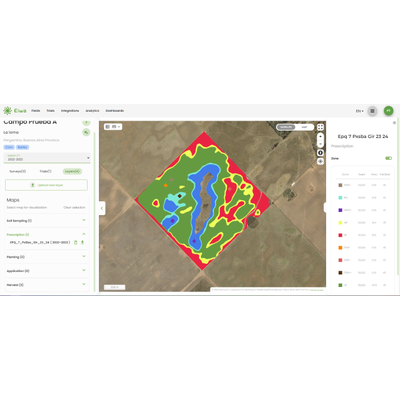Toggle the Zone switch off
400x400 pixels.
(388, 158)
